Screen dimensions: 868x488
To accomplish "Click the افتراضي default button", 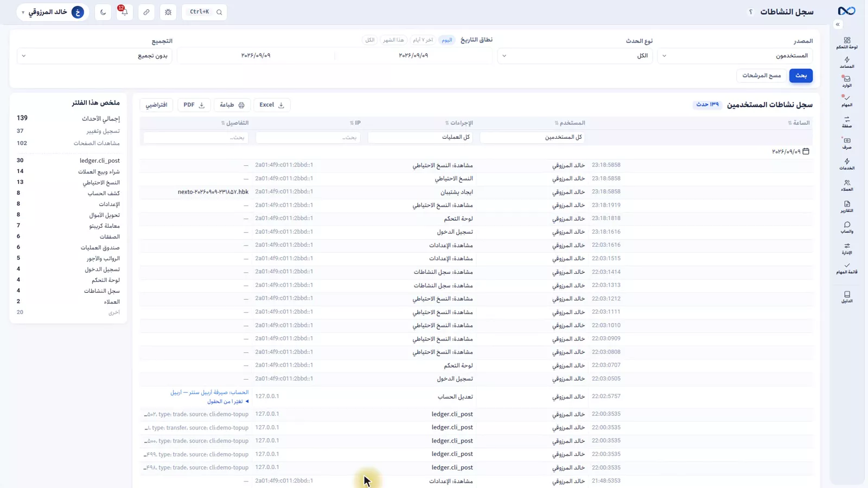I will tap(156, 105).
